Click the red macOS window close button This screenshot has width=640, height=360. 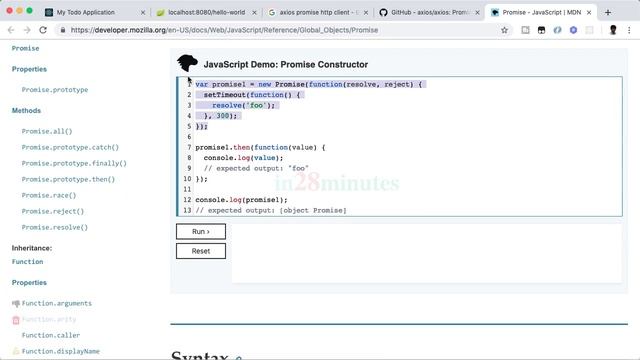(9, 11)
